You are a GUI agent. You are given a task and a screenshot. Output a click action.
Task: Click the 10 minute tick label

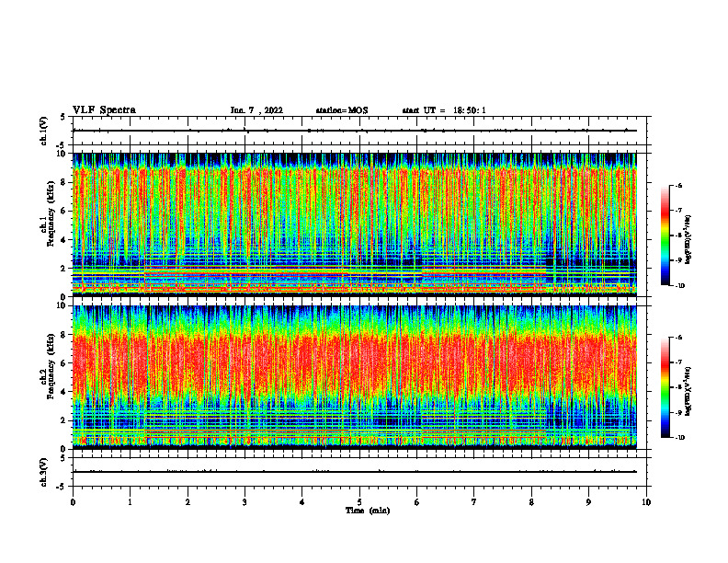646,502
